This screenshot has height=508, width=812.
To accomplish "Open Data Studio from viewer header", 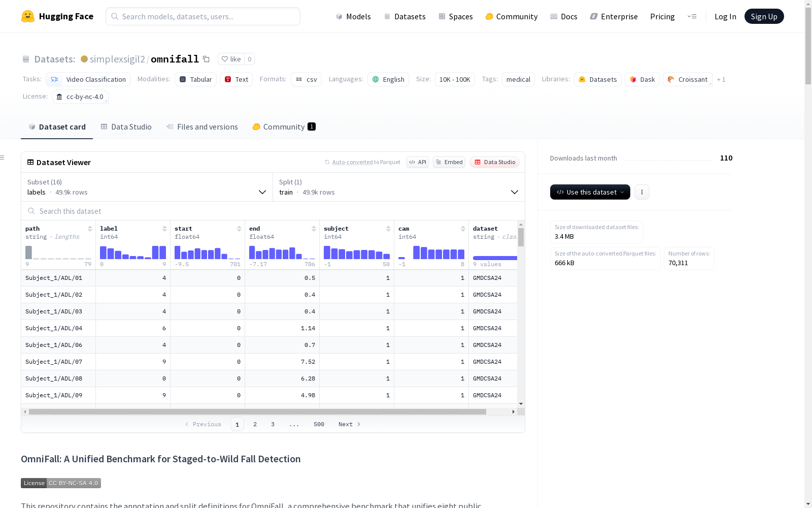I will 495,162.
